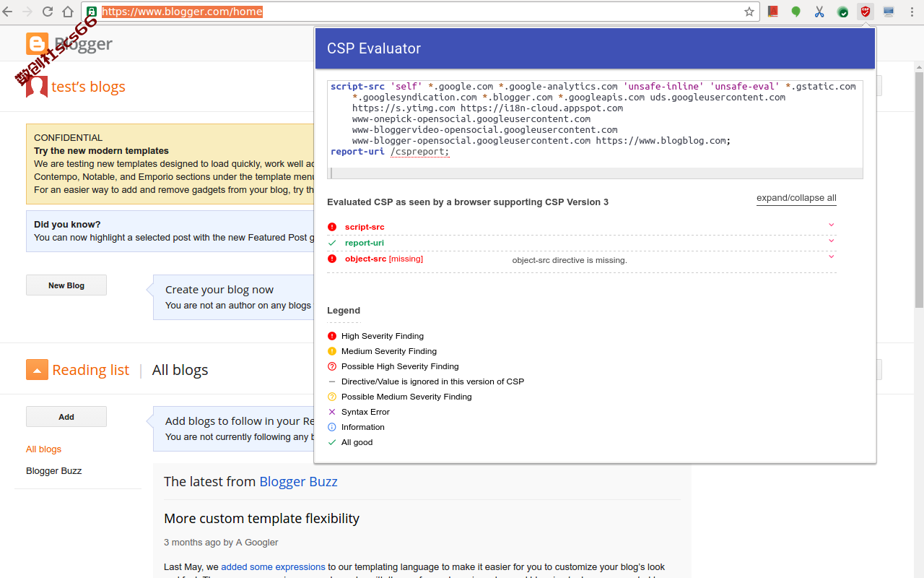Image resolution: width=924 pixels, height=578 pixels.
Task: Click the All good legend entry
Action: 357,442
